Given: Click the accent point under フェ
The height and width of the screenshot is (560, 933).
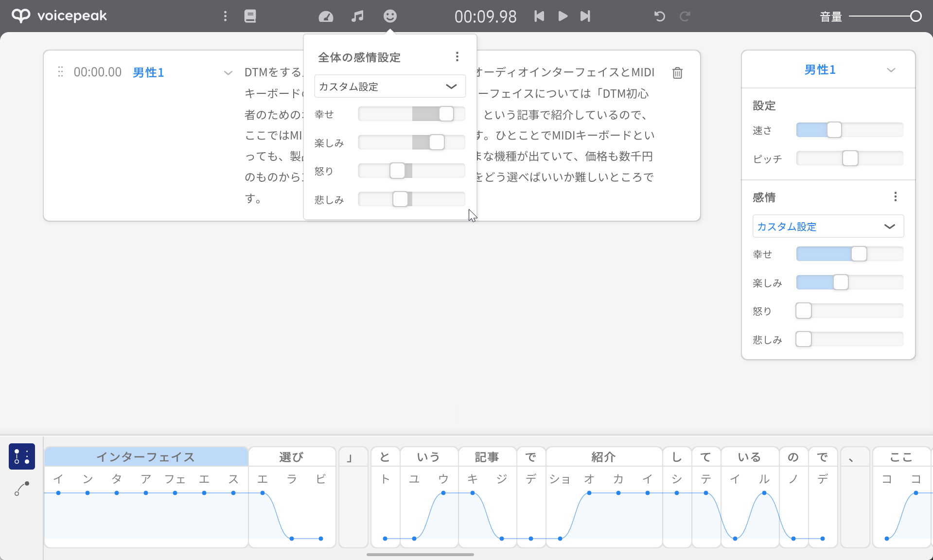Looking at the screenshot, I should pyautogui.click(x=175, y=493).
